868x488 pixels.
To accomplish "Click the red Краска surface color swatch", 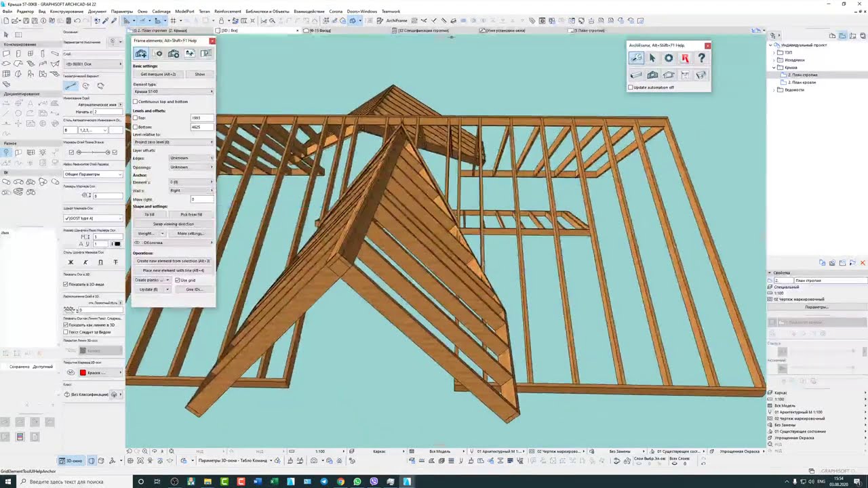I will pyautogui.click(x=83, y=373).
